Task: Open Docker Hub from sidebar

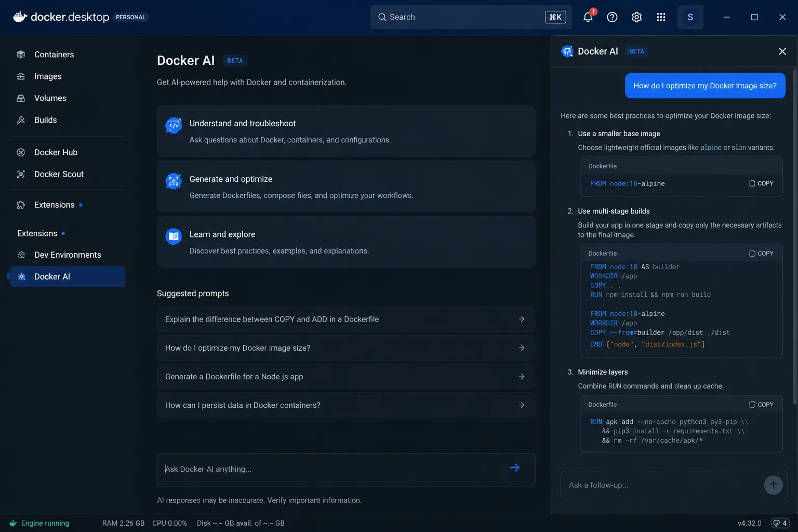Action: pyautogui.click(x=68, y=152)
